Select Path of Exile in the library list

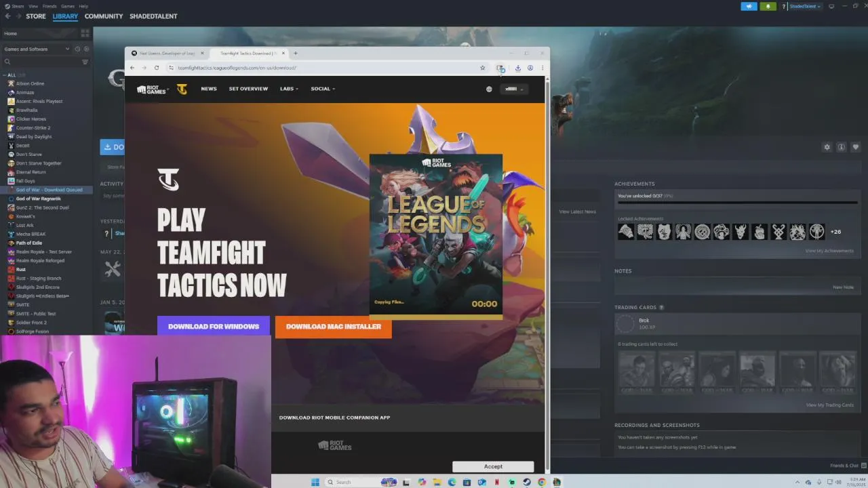coord(29,243)
